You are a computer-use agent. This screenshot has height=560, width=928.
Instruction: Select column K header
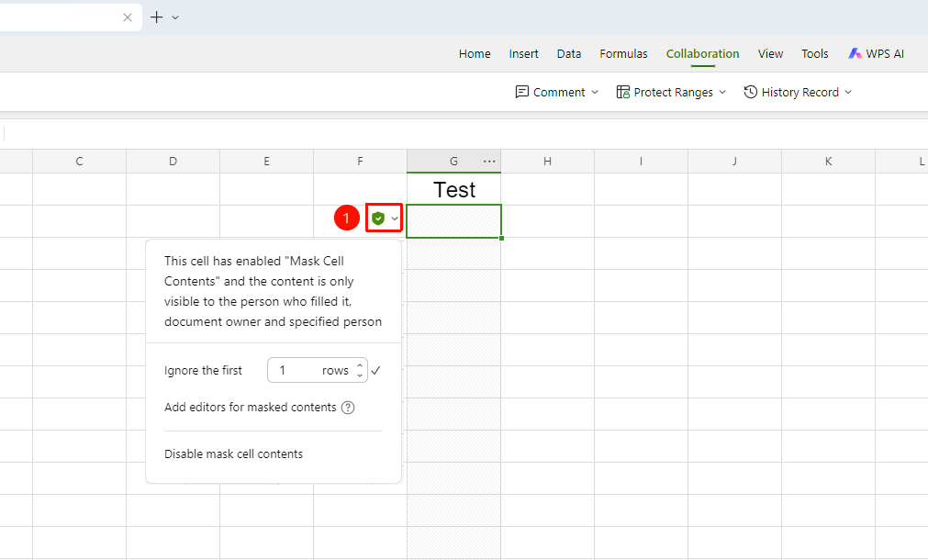829,161
